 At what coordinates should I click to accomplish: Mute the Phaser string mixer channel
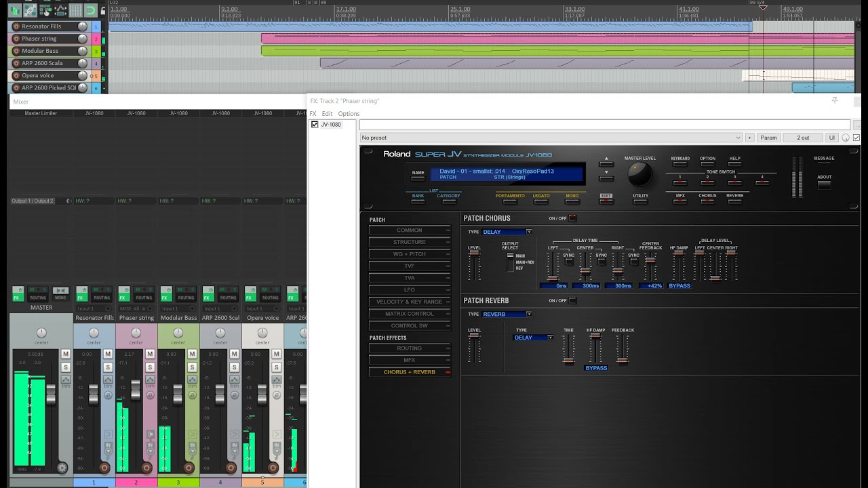click(x=150, y=354)
